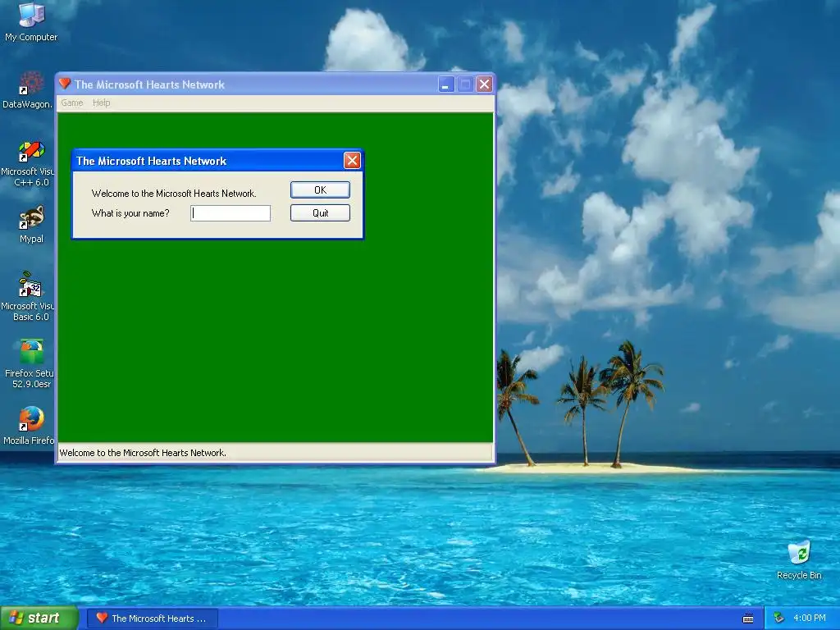Open the My Computer desktop icon
This screenshot has height=630, width=840.
pyautogui.click(x=31, y=21)
